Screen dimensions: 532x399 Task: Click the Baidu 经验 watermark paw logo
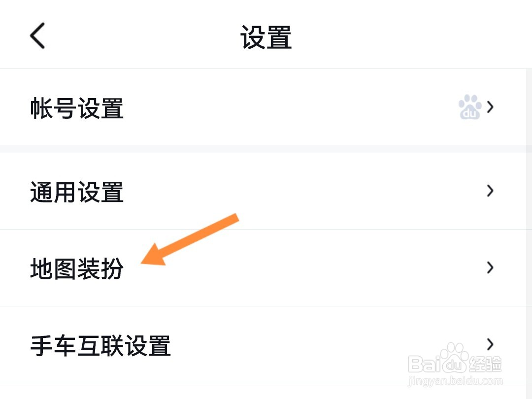point(455,357)
